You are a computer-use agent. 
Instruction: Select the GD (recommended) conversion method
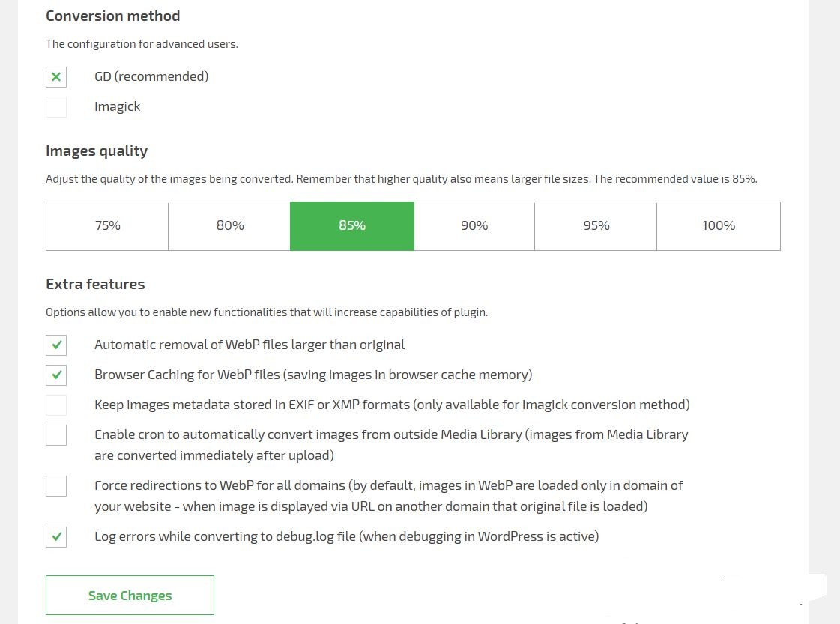55,76
